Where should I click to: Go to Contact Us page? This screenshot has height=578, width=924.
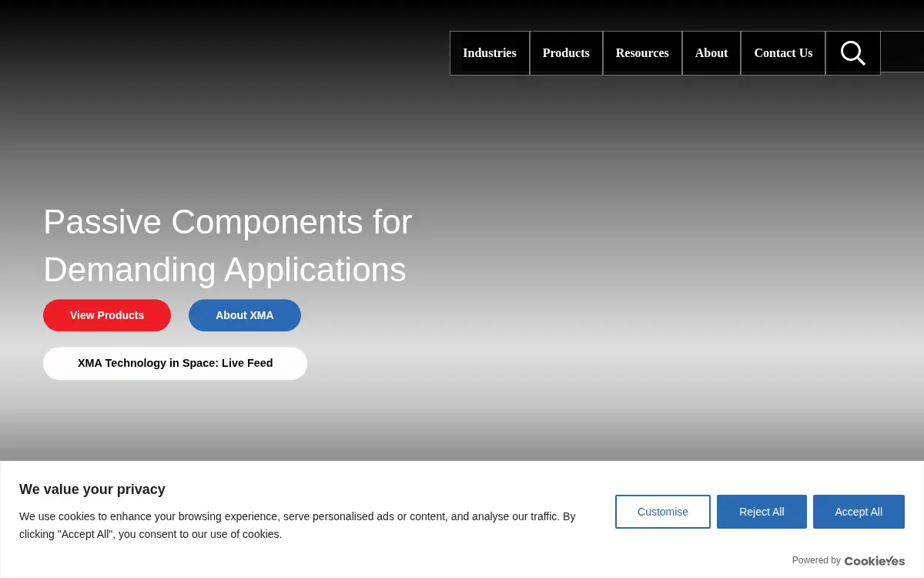point(783,53)
